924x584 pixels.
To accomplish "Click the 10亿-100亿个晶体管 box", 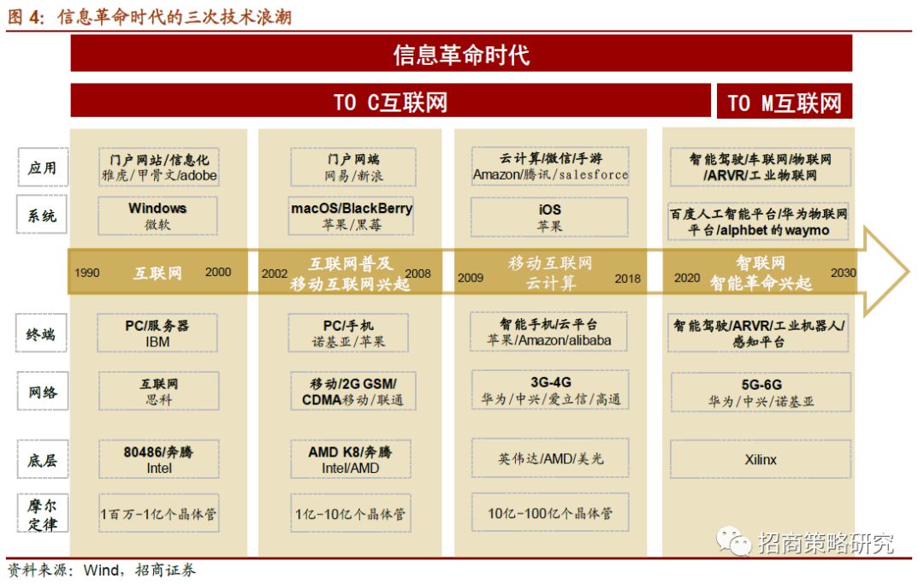I will point(549,514).
